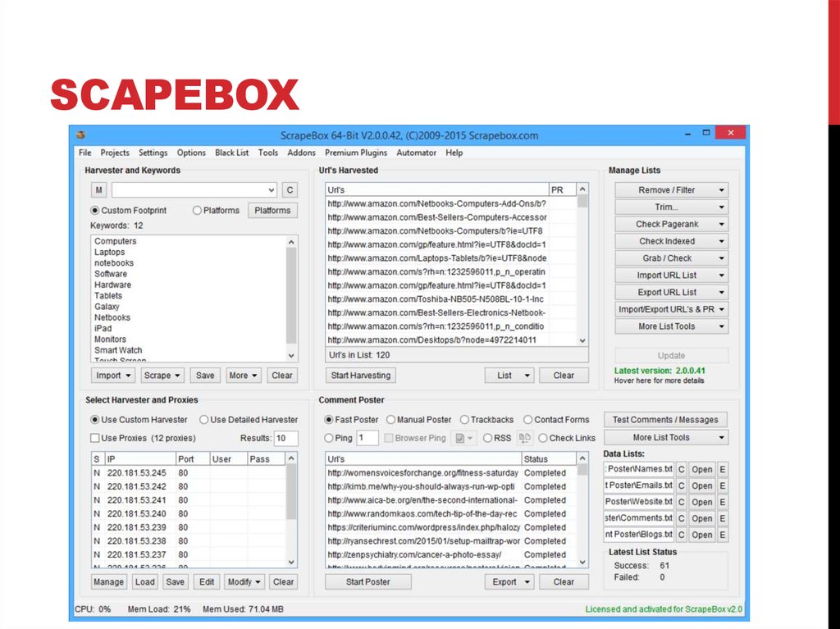Click the Results number input field
The width and height of the screenshot is (840, 629).
point(285,438)
